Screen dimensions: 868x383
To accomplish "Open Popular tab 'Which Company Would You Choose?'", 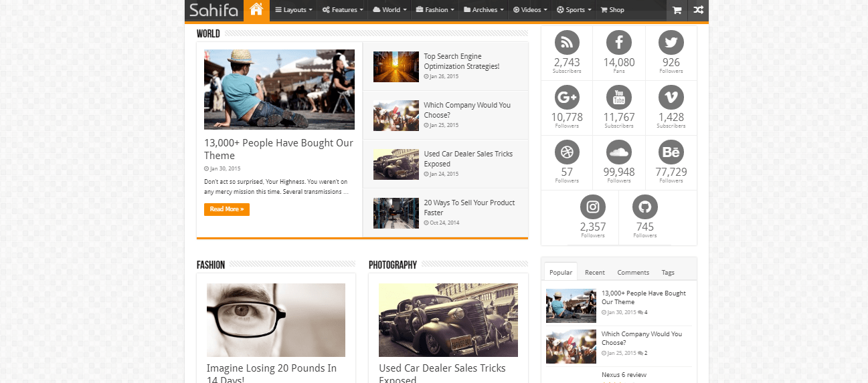I will [x=641, y=338].
